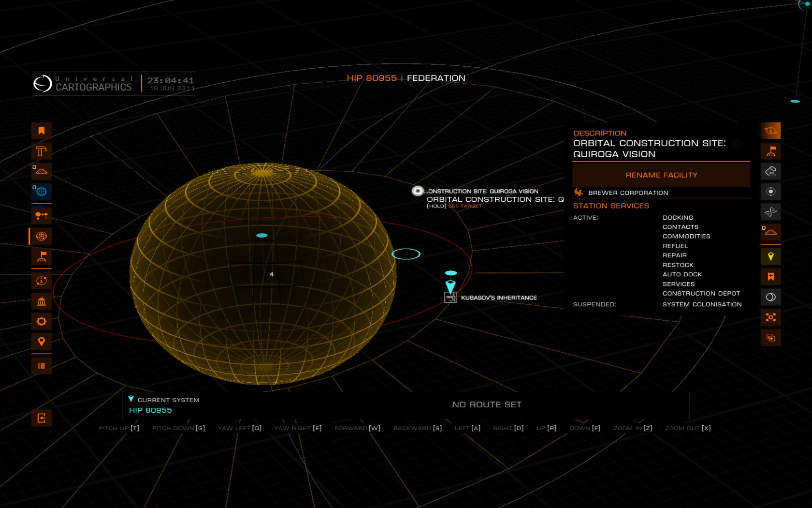Click the surface settlement icon in right panel

pyautogui.click(x=771, y=232)
